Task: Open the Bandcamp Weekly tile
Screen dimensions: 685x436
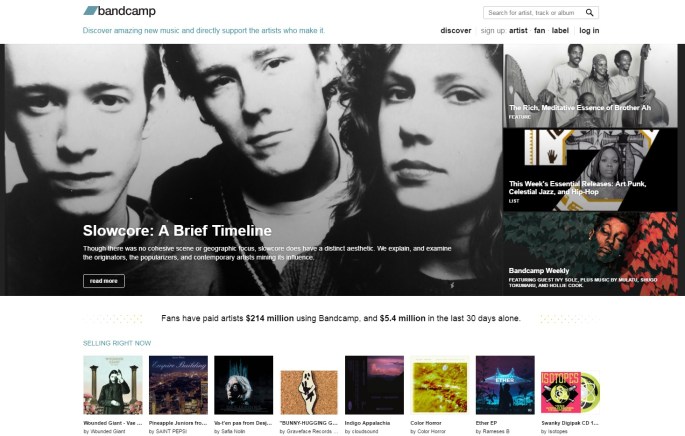Action: click(590, 254)
